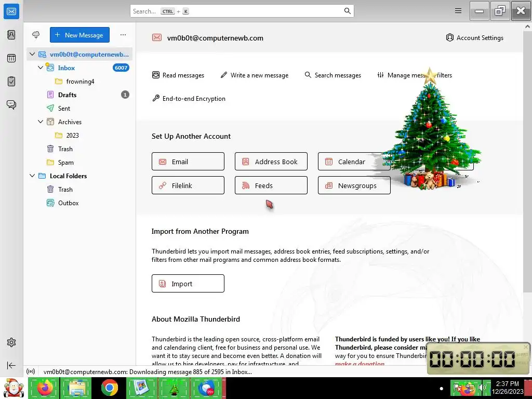Set up a Calendar
Image resolution: width=532 pixels, height=399 pixels.
pyautogui.click(x=354, y=162)
